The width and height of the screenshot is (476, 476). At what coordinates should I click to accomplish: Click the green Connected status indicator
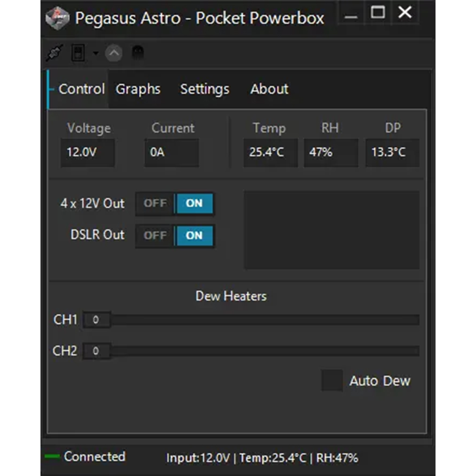[x=52, y=456]
